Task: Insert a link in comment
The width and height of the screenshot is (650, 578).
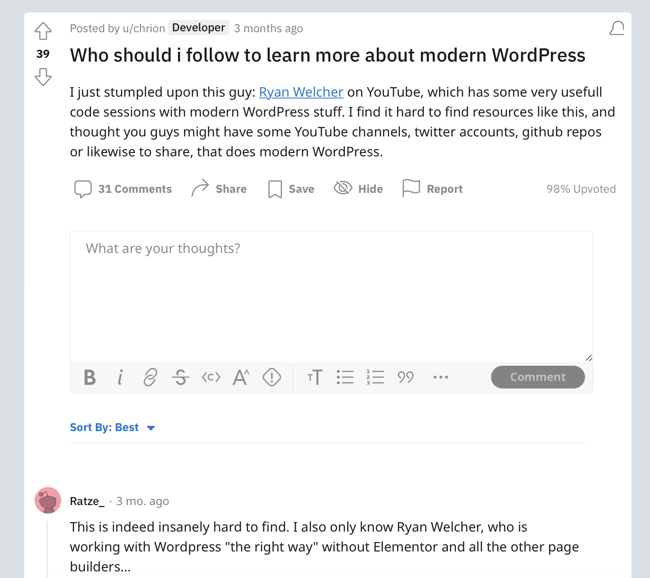Action: point(150,377)
